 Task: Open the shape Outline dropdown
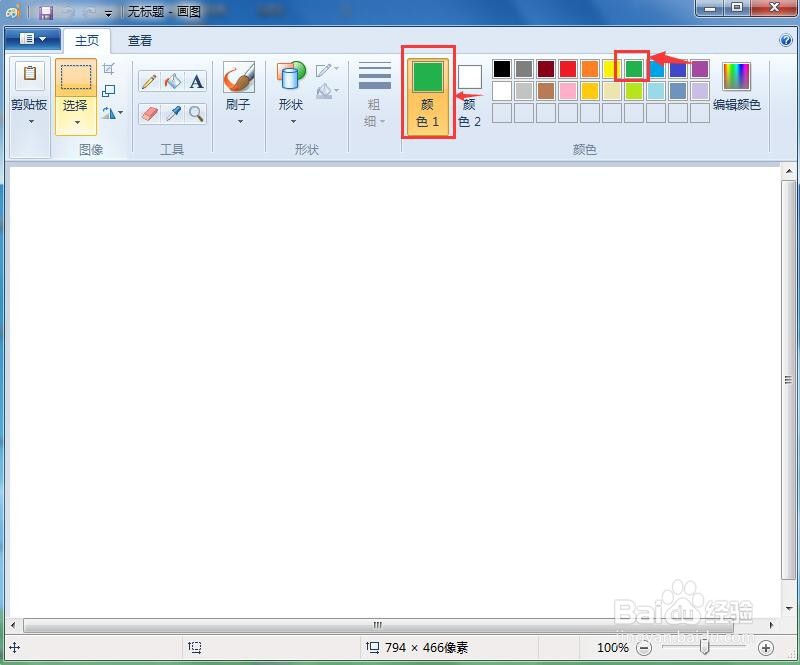(327, 69)
